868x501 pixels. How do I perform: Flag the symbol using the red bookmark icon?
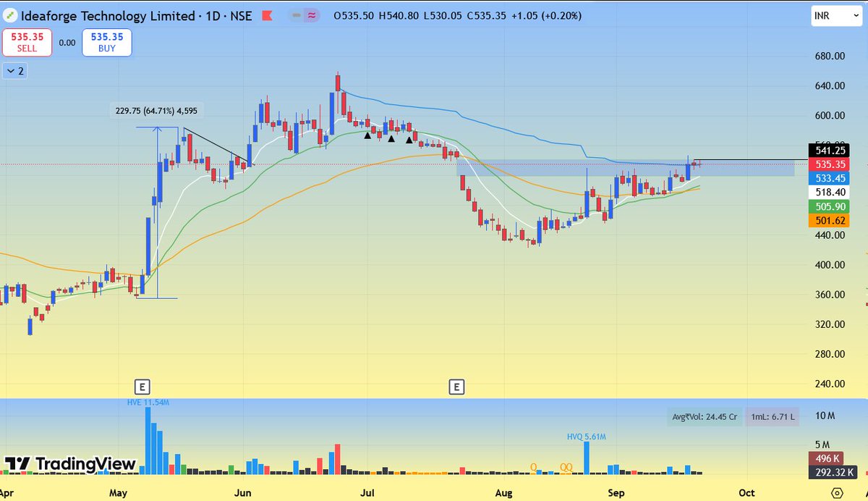coord(267,14)
